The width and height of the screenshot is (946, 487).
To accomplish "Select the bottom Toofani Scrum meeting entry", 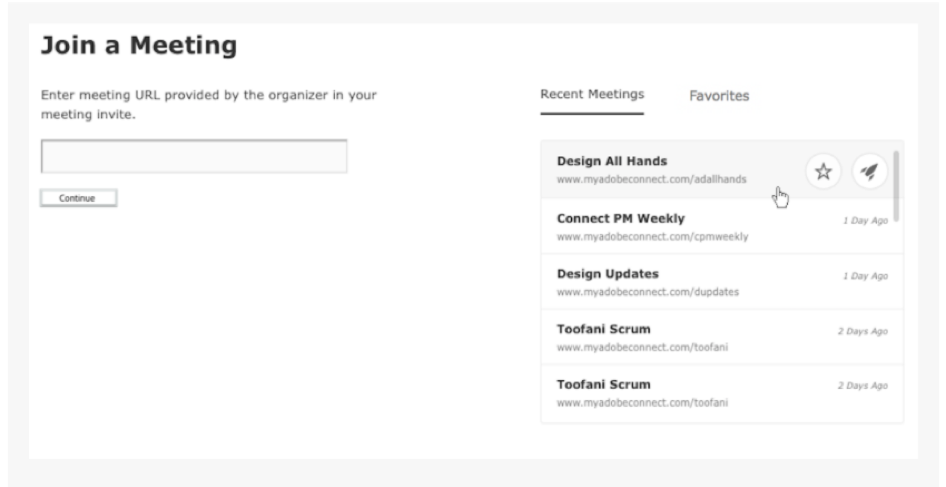I will coord(722,393).
